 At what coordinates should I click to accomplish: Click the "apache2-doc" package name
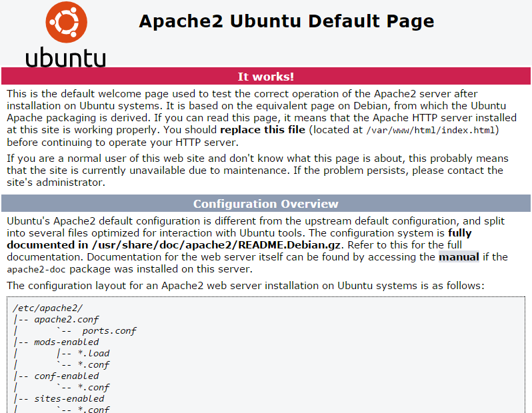tap(37, 270)
